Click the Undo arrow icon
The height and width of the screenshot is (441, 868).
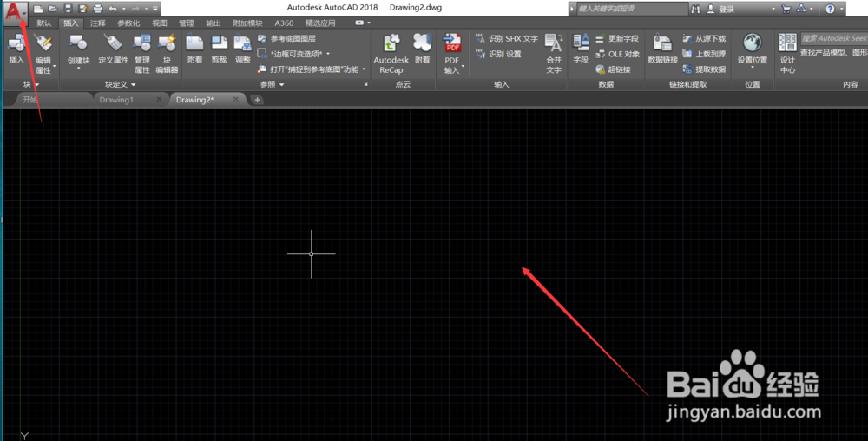[x=113, y=9]
